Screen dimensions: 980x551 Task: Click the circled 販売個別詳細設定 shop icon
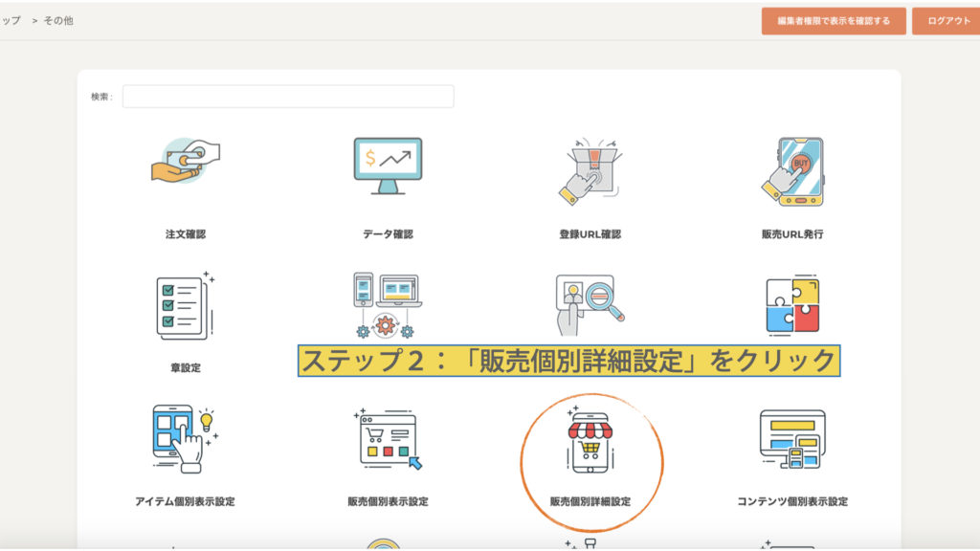(590, 442)
